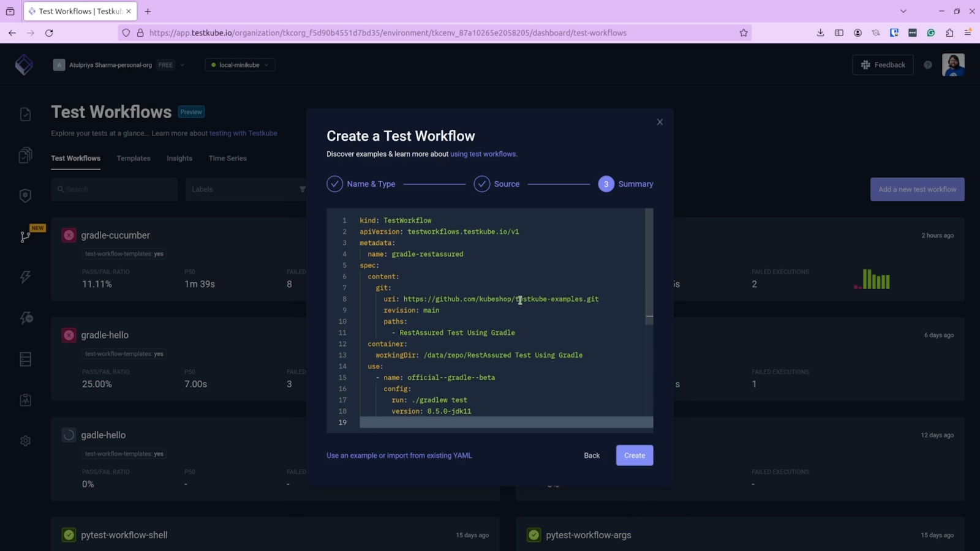Image resolution: width=980 pixels, height=551 pixels.
Task: Click the Preview badge next to title
Action: (x=191, y=112)
